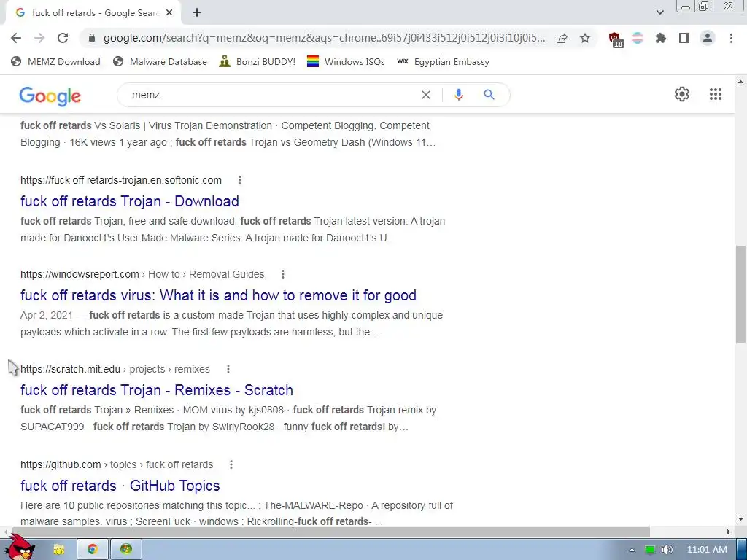Viewport: 747px width, 560px height.
Task: Close the Google Search tab
Action: (x=169, y=13)
